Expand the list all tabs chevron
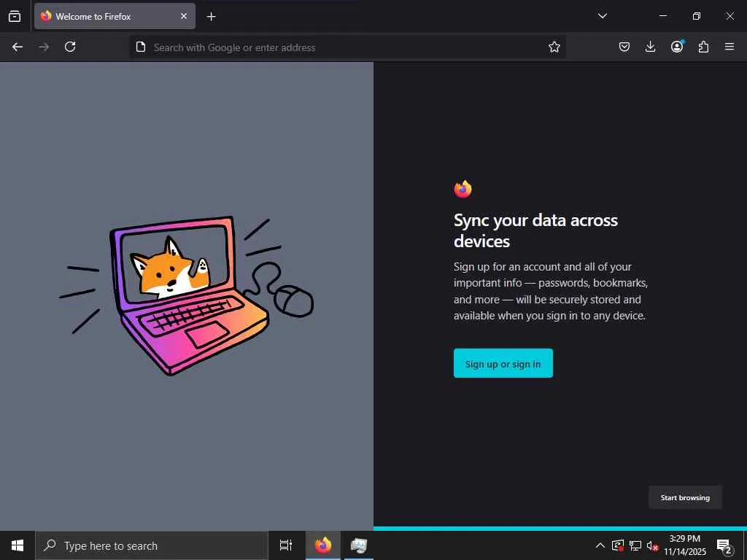Screen dimensions: 747x560 coord(602,16)
